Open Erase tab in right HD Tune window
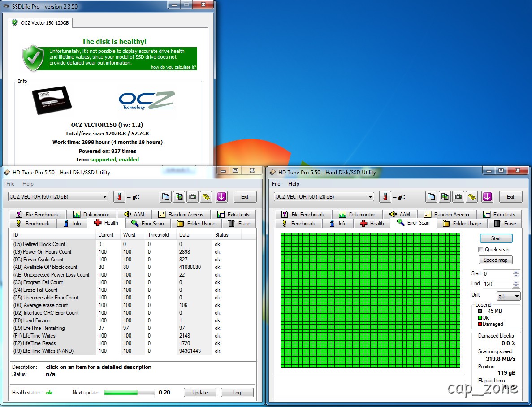The width and height of the screenshot is (532, 407). click(x=505, y=223)
